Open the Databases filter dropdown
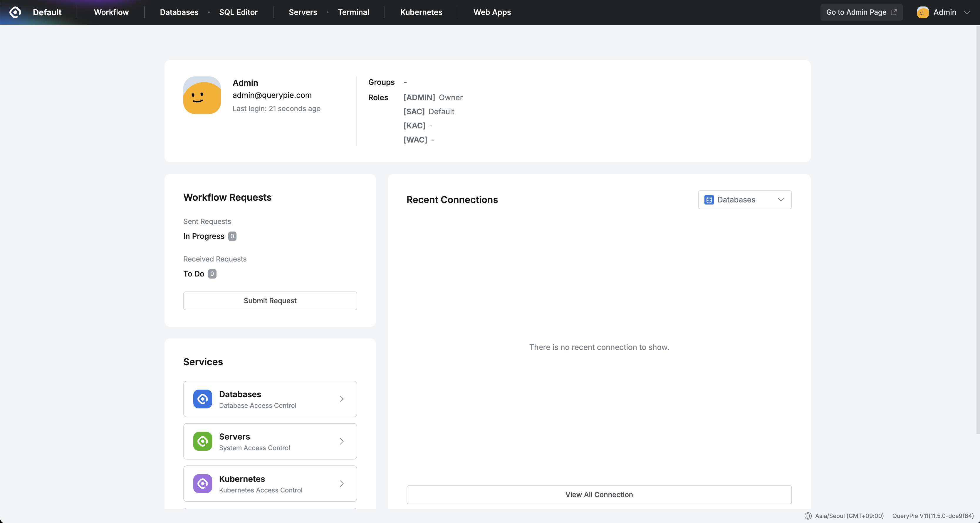This screenshot has height=523, width=980. (744, 200)
